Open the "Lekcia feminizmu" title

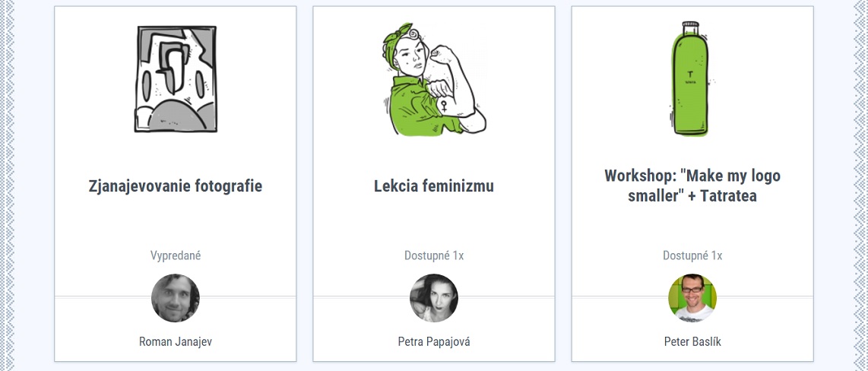pyautogui.click(x=434, y=185)
